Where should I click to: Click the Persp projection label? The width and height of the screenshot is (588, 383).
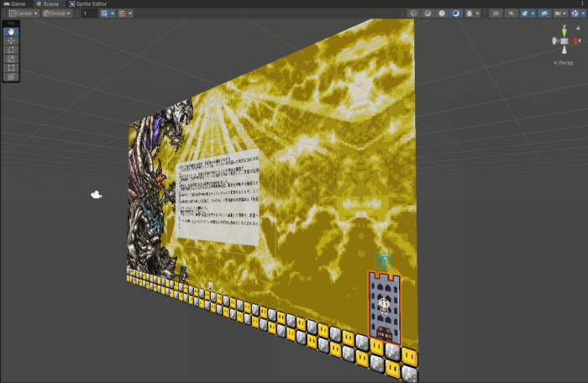[x=564, y=63]
